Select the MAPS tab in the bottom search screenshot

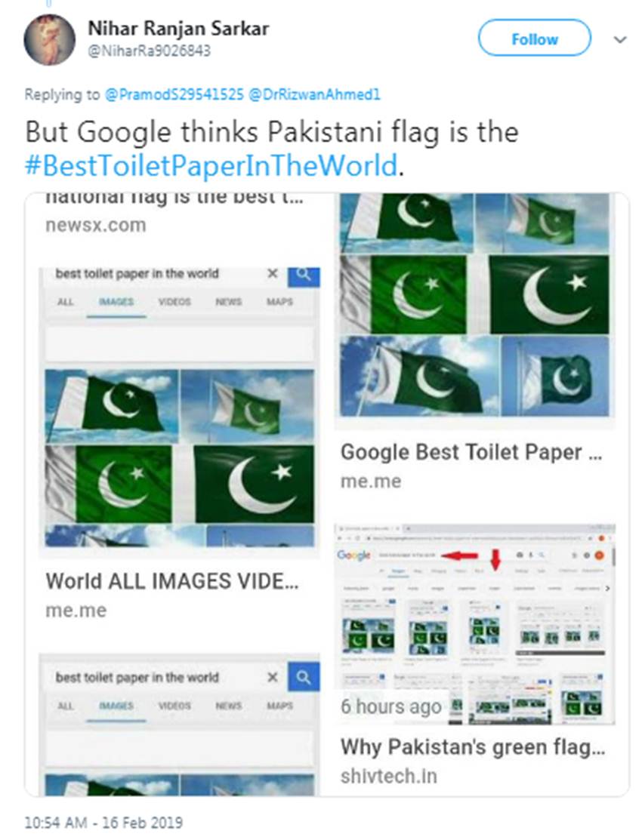279,706
